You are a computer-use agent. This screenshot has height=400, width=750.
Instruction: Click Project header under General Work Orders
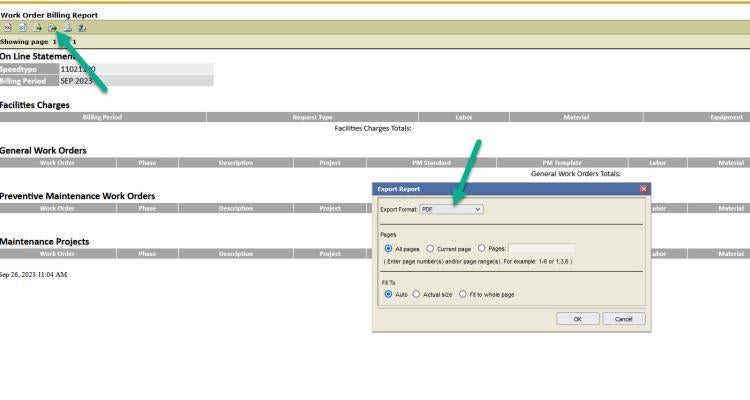click(330, 163)
